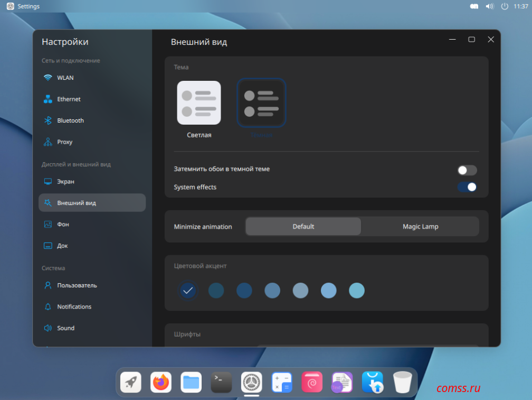The height and width of the screenshot is (400, 532).
Task: Click volume icon in top bar
Action: (x=490, y=6)
